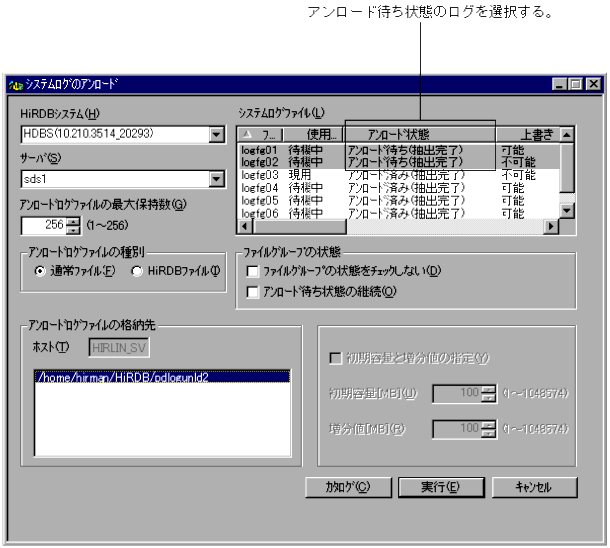Click the 増分値[MB] value field
Image resolution: width=610 pixels, height=548 pixels.
456,429
